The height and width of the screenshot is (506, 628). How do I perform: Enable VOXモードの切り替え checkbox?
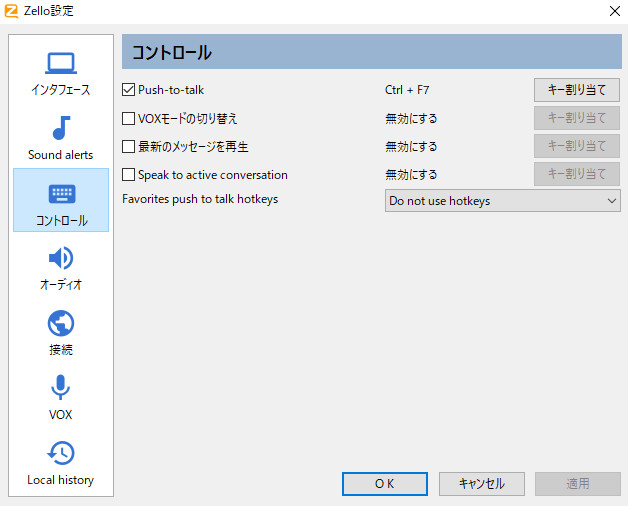coord(128,118)
